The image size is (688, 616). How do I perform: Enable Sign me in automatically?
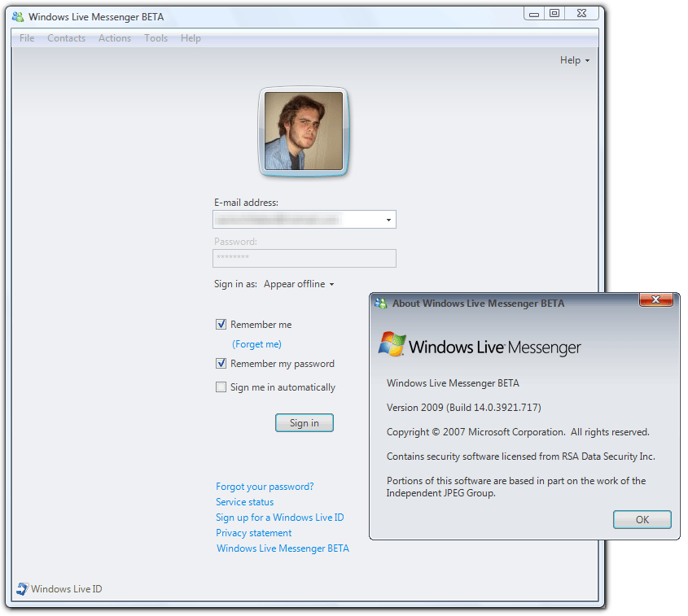coord(221,387)
